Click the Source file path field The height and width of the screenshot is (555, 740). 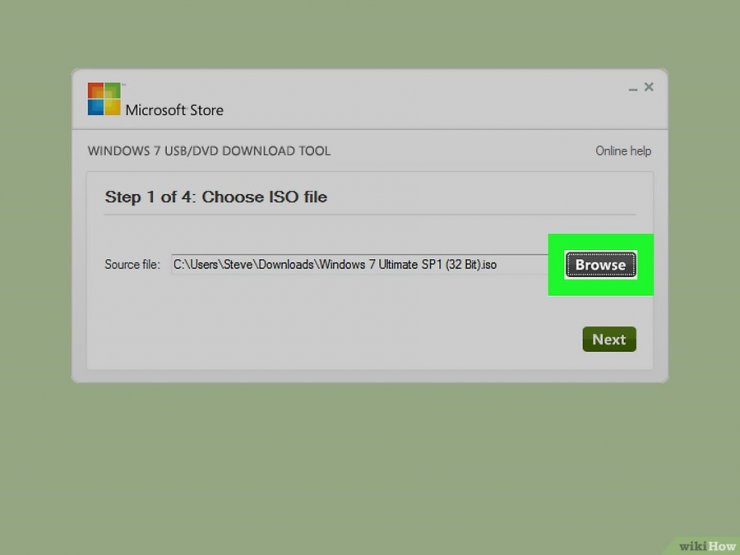click(360, 264)
